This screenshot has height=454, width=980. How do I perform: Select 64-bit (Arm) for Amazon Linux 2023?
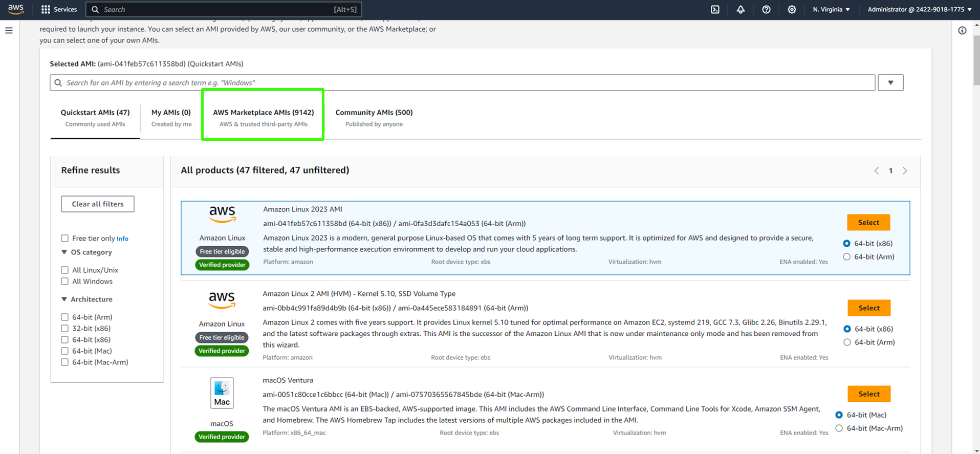coord(846,256)
